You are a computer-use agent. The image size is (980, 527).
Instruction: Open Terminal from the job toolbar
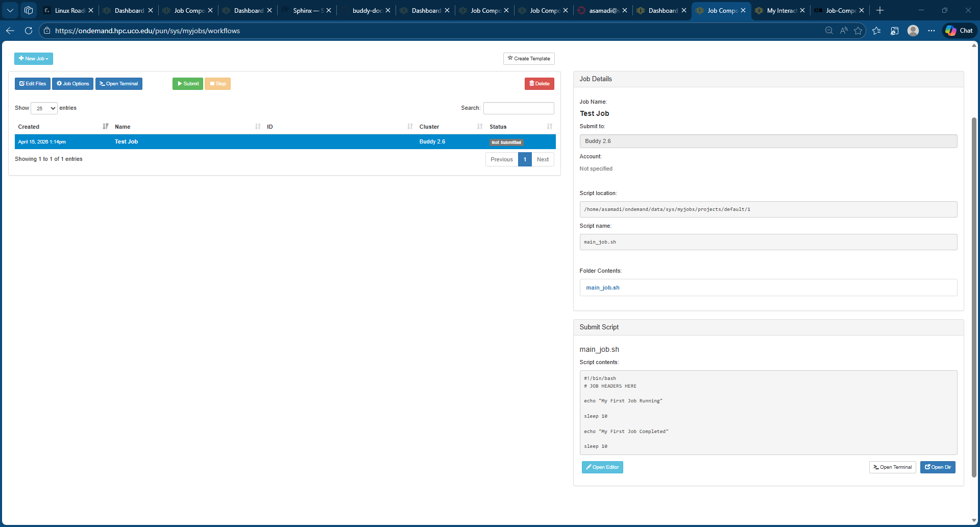click(119, 84)
